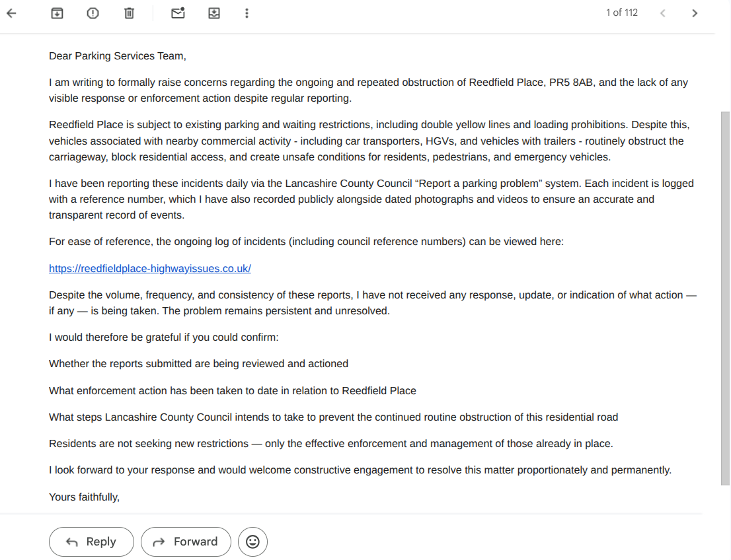731x560 pixels.
Task: Delete this email with the trash icon
Action: coord(129,13)
